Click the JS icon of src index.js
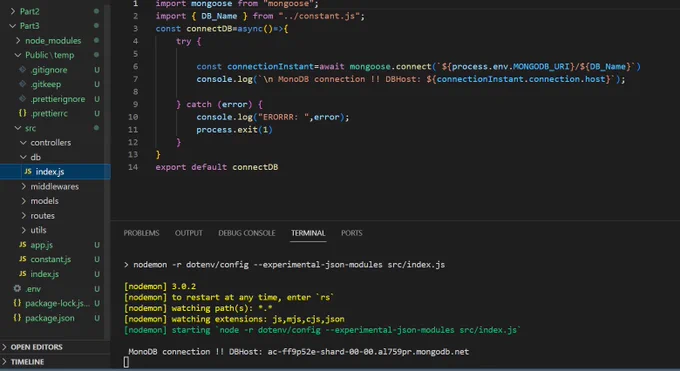This screenshot has height=371, width=680. tap(23, 274)
